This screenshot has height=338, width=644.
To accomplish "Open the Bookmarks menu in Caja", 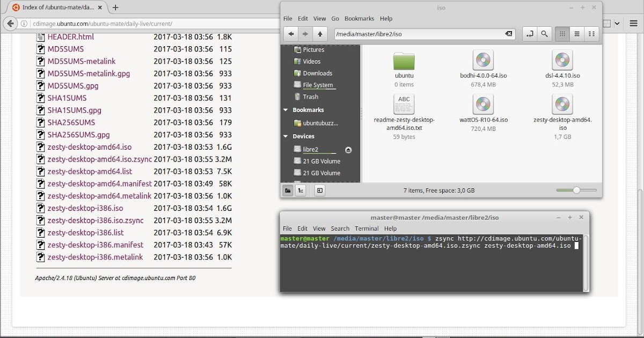I will [359, 18].
